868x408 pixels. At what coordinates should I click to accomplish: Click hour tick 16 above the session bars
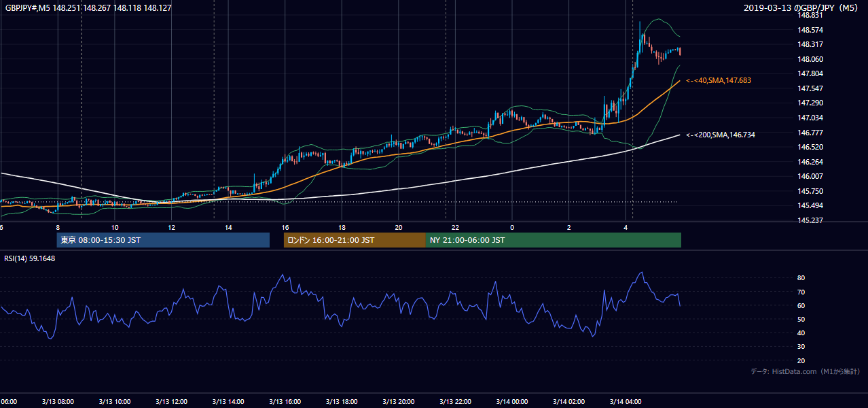coord(285,227)
